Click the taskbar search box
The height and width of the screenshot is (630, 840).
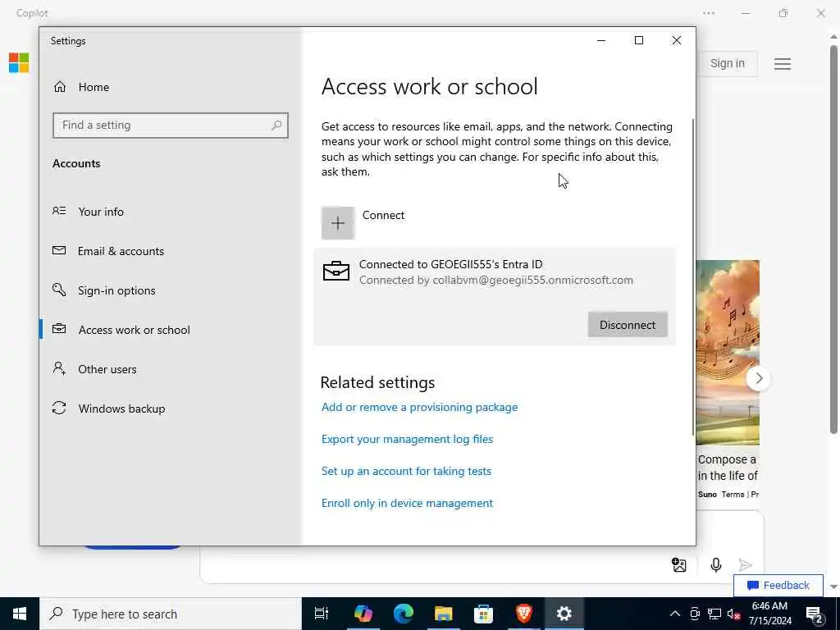[x=171, y=614]
